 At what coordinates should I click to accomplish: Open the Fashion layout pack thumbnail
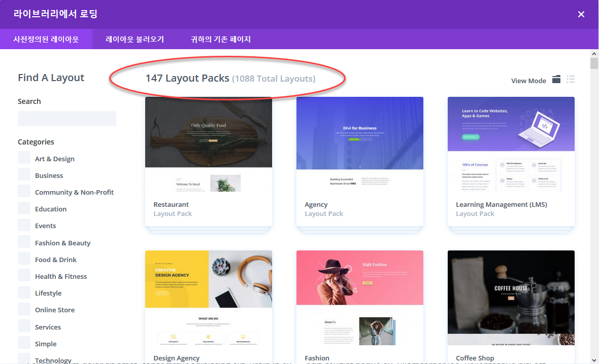point(360,299)
